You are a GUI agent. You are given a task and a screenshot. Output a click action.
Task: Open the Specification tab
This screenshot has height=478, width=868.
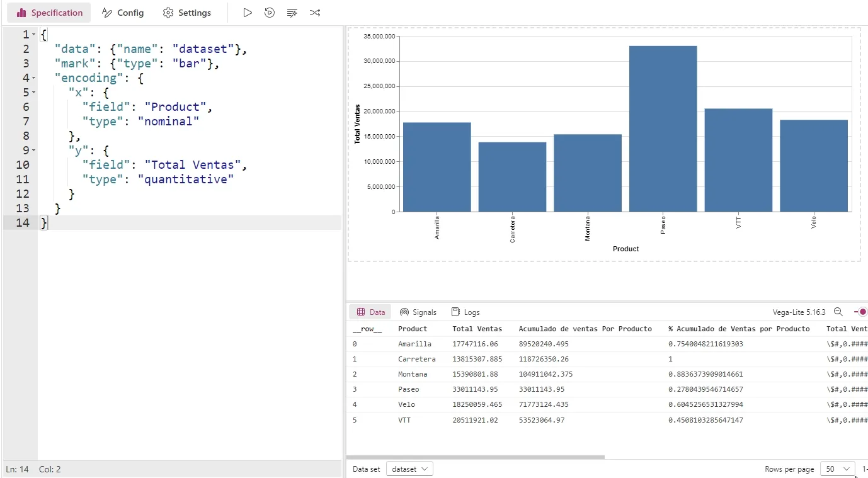49,13
